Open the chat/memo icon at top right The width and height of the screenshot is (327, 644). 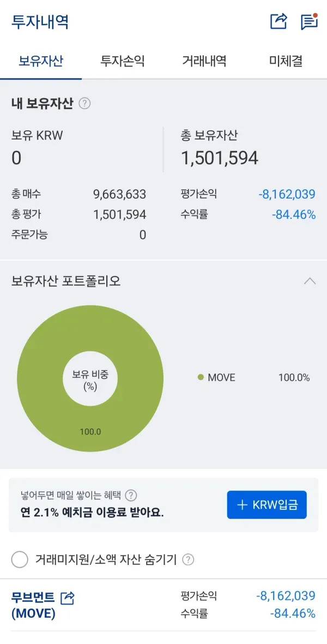[310, 21]
